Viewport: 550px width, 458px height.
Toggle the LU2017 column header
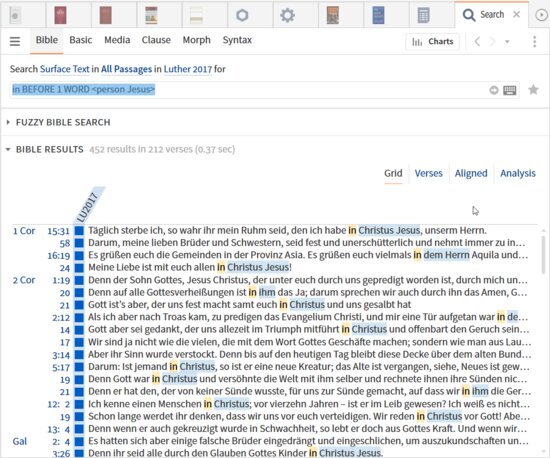[x=89, y=206]
